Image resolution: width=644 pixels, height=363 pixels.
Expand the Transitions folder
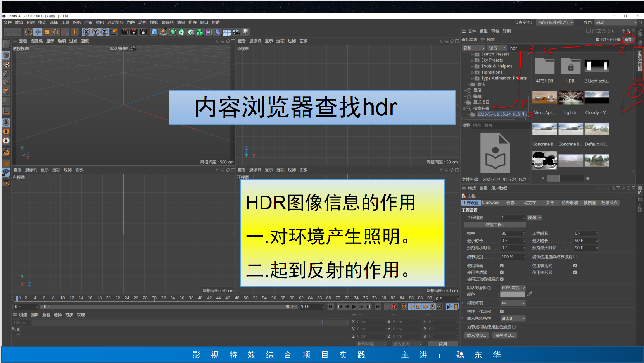(x=472, y=72)
